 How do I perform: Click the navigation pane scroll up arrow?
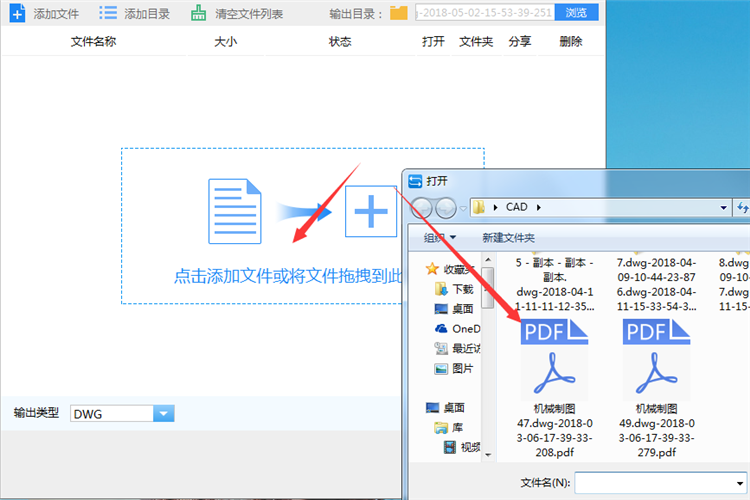point(488,260)
